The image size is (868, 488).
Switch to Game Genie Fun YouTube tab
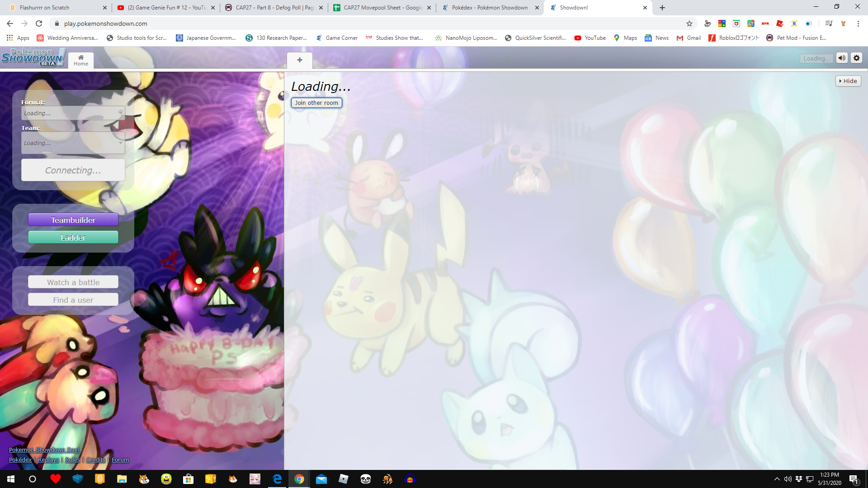coord(165,8)
